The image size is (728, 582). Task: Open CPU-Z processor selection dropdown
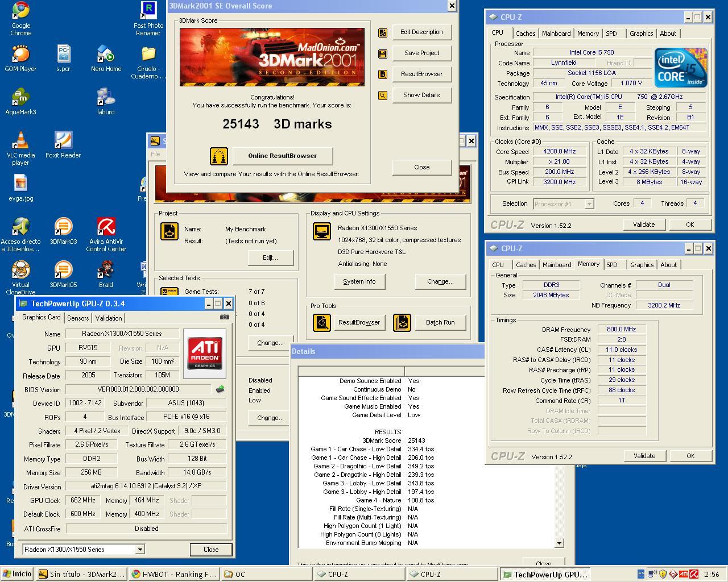(x=589, y=203)
